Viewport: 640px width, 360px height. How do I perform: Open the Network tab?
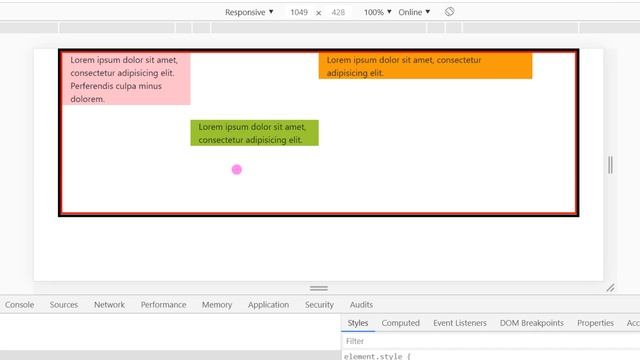pos(109,304)
